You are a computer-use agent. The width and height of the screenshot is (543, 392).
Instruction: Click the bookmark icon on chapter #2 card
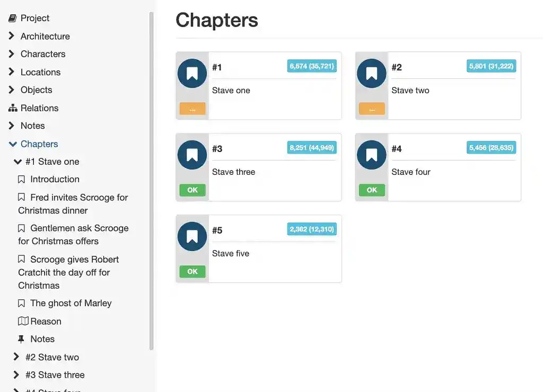(372, 74)
